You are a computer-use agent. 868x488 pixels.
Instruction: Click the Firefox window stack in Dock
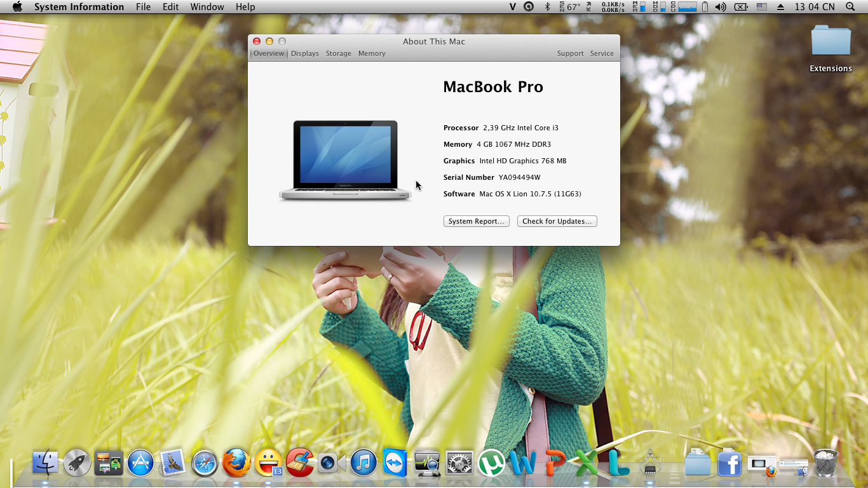click(x=762, y=464)
